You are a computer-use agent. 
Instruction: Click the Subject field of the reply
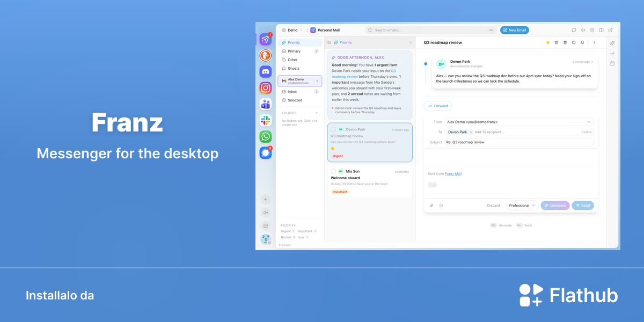(519, 142)
